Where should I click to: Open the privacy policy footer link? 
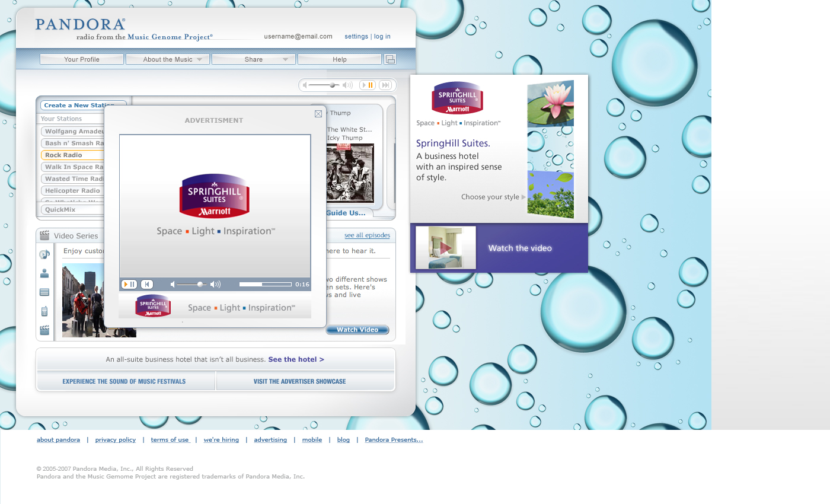pos(116,440)
